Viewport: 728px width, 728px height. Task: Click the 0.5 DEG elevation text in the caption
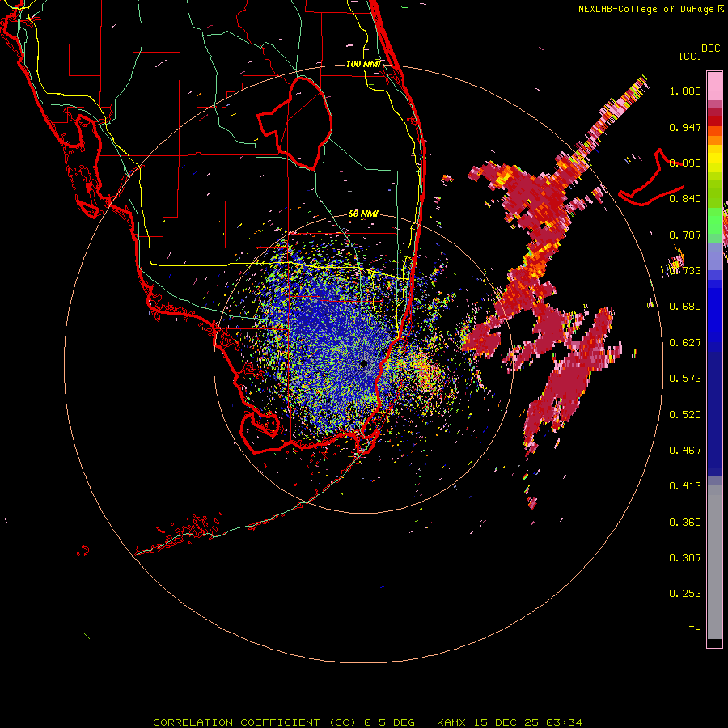click(x=390, y=722)
